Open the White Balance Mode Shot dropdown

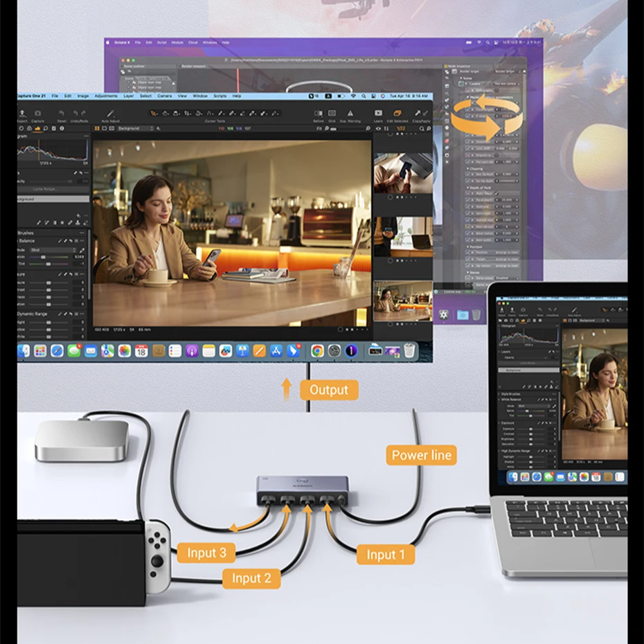tap(53, 250)
